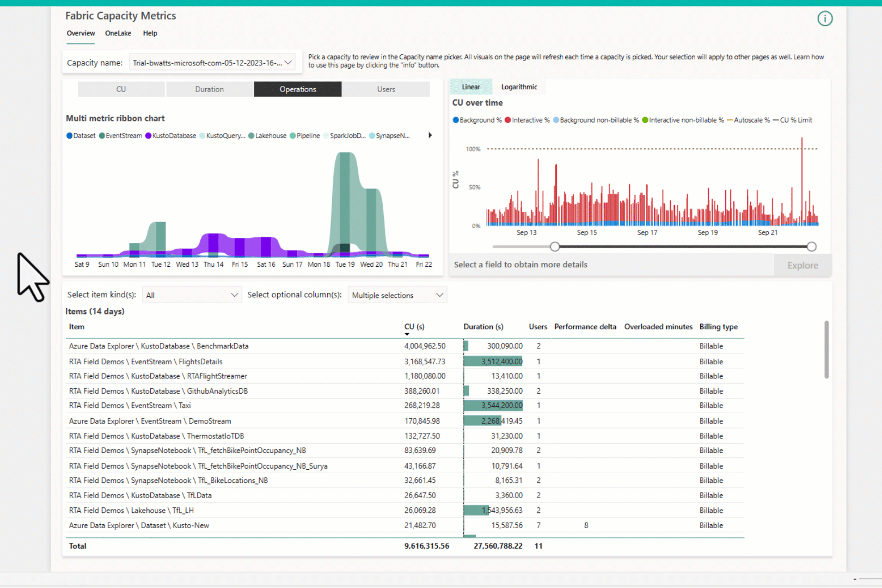
Task: Select the GithubAnalyticsDB row
Action: pos(405,391)
